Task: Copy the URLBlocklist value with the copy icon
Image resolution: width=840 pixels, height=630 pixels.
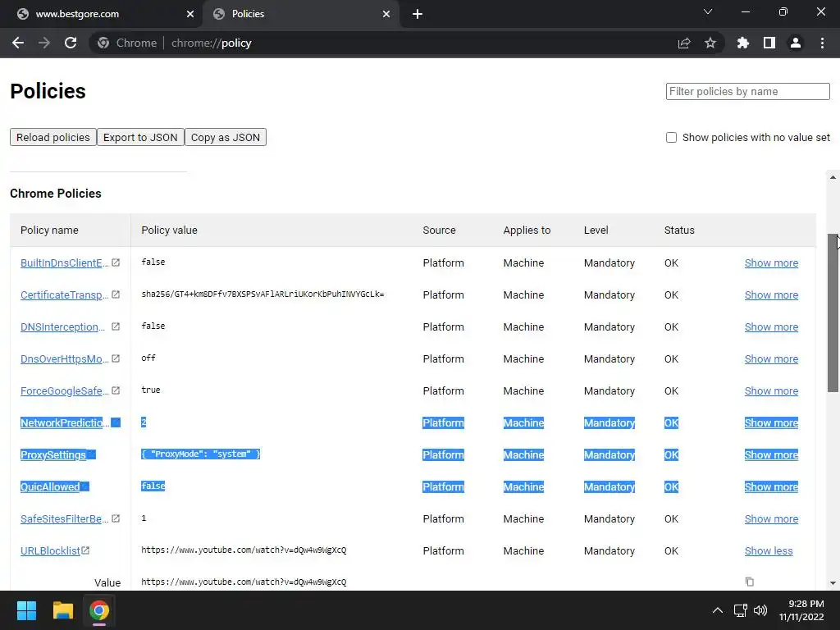Action: 749,582
